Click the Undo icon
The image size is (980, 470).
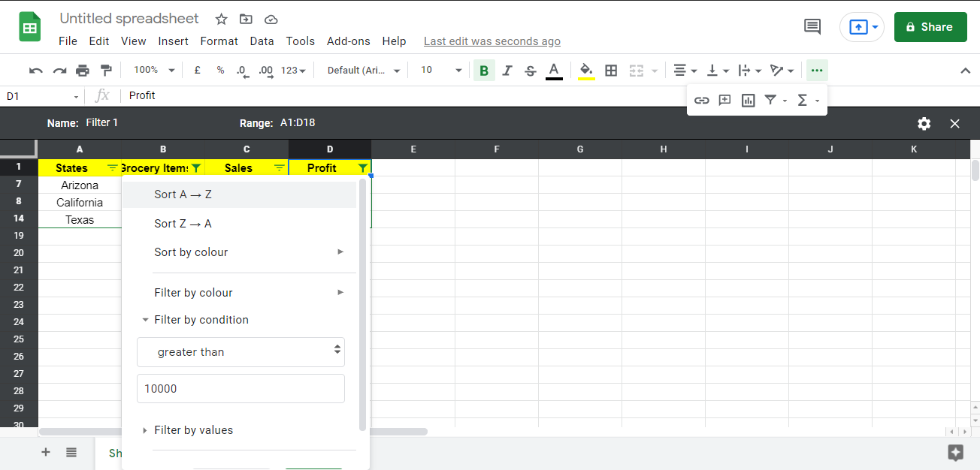pos(36,71)
